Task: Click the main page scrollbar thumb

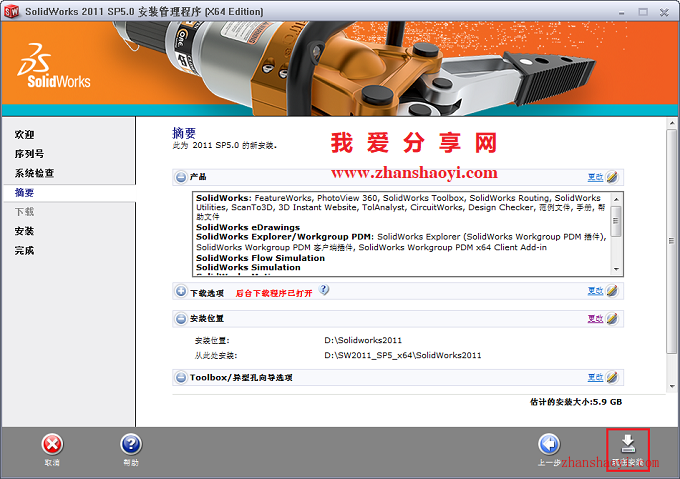Action: pyautogui.click(x=672, y=241)
